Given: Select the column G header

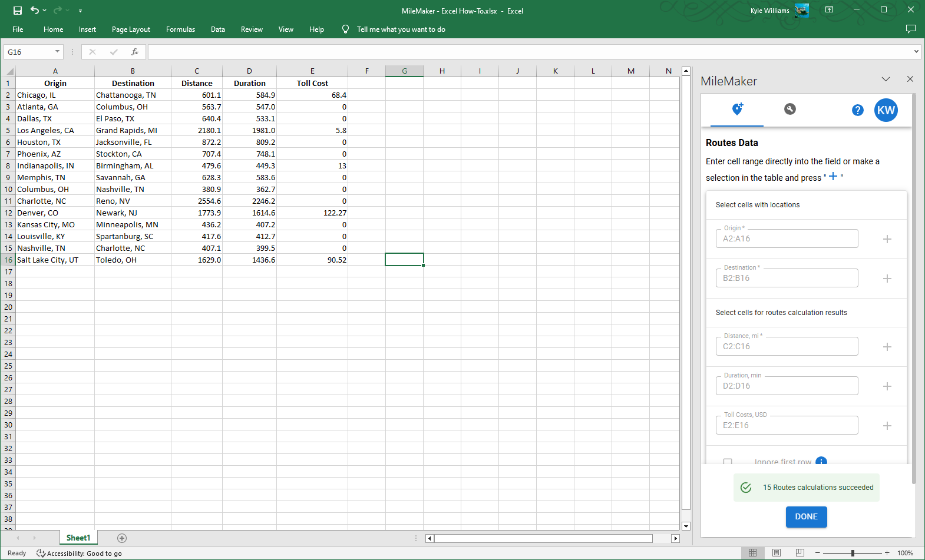Looking at the screenshot, I should tap(404, 71).
